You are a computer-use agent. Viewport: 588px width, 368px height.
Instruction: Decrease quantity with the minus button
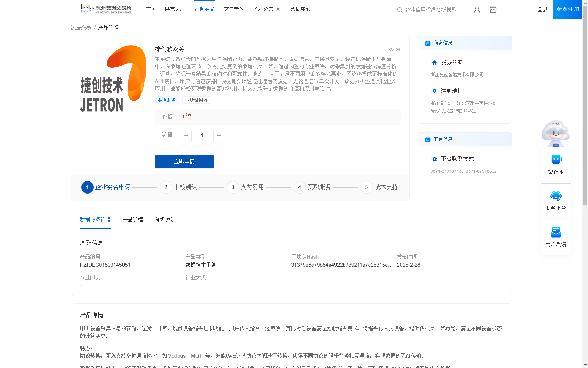click(x=186, y=135)
